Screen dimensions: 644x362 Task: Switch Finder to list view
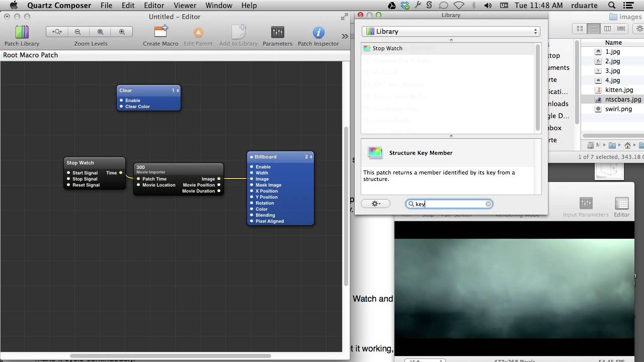point(594,29)
